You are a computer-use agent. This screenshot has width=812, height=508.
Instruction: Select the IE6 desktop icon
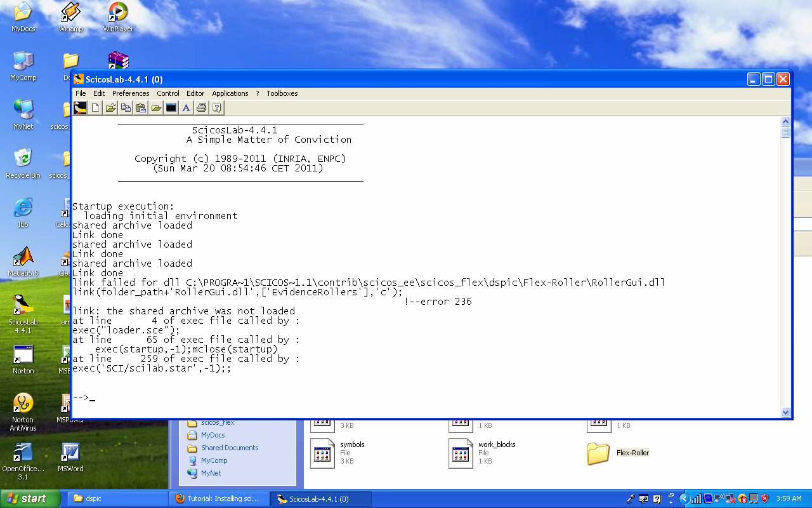tap(23, 213)
